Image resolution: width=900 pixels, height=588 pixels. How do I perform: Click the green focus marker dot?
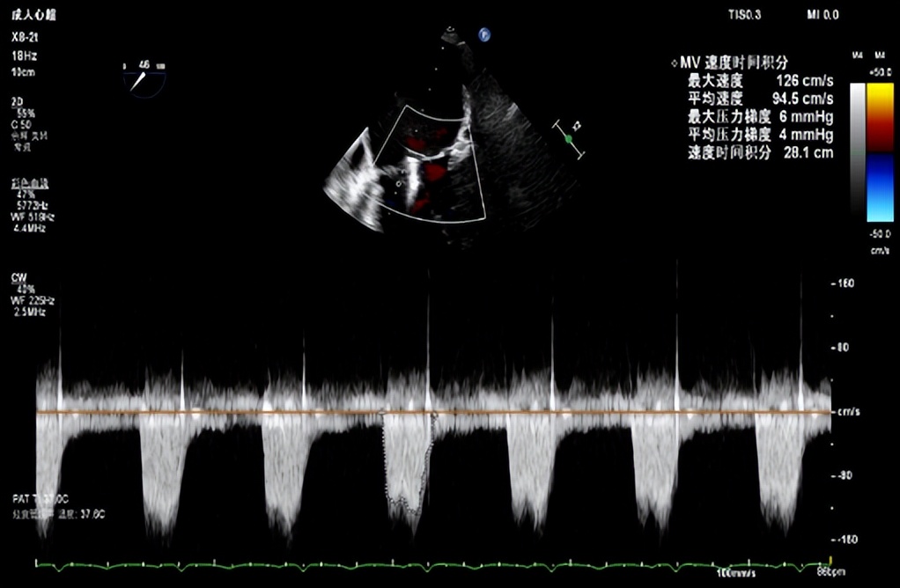(569, 139)
